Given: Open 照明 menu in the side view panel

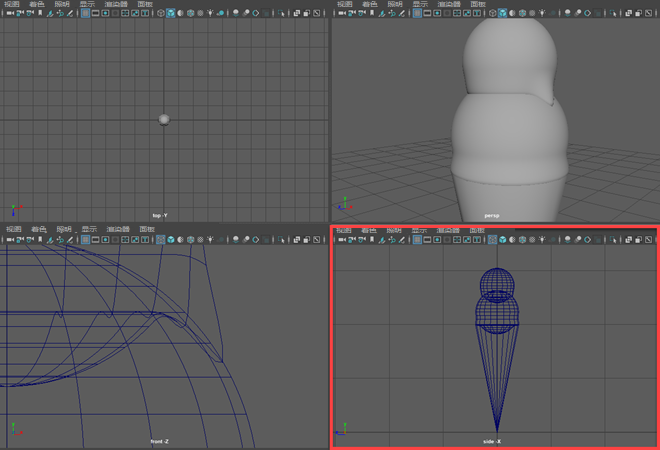Looking at the screenshot, I should click(394, 230).
